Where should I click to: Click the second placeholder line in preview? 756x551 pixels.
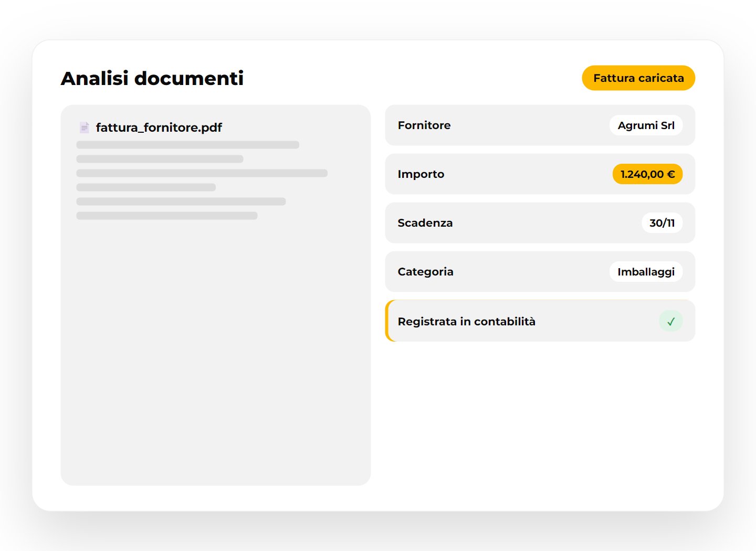tap(160, 159)
